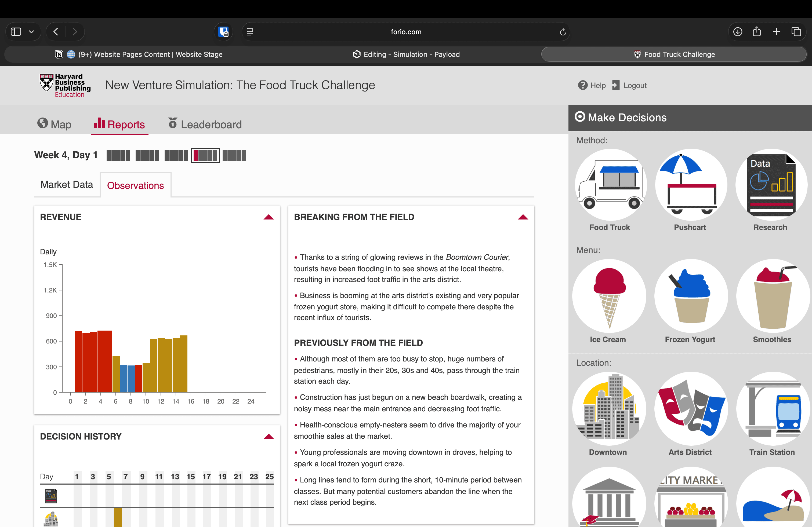
Task: Switch to the Market Data tab
Action: point(67,184)
